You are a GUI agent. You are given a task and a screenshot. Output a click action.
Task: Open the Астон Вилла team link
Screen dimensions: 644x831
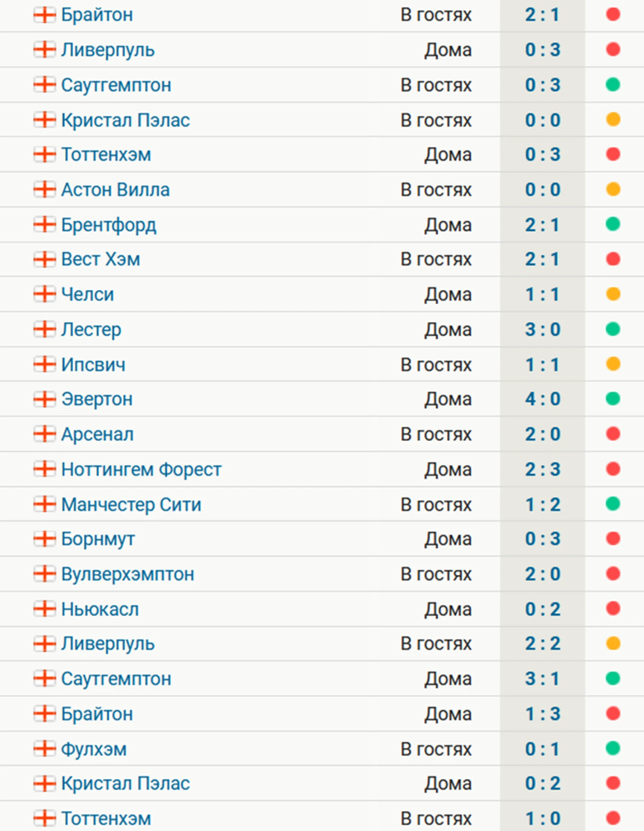tap(115, 190)
